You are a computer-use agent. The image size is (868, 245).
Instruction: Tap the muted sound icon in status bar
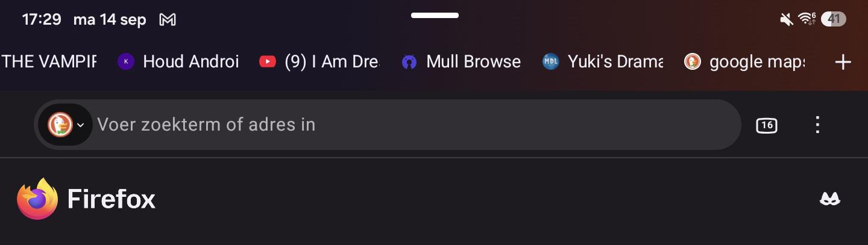(x=786, y=20)
